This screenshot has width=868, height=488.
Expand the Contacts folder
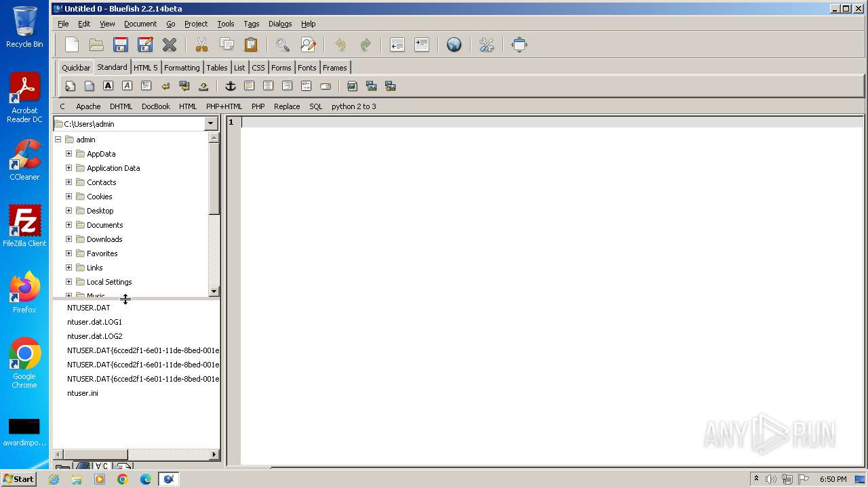pyautogui.click(x=68, y=182)
